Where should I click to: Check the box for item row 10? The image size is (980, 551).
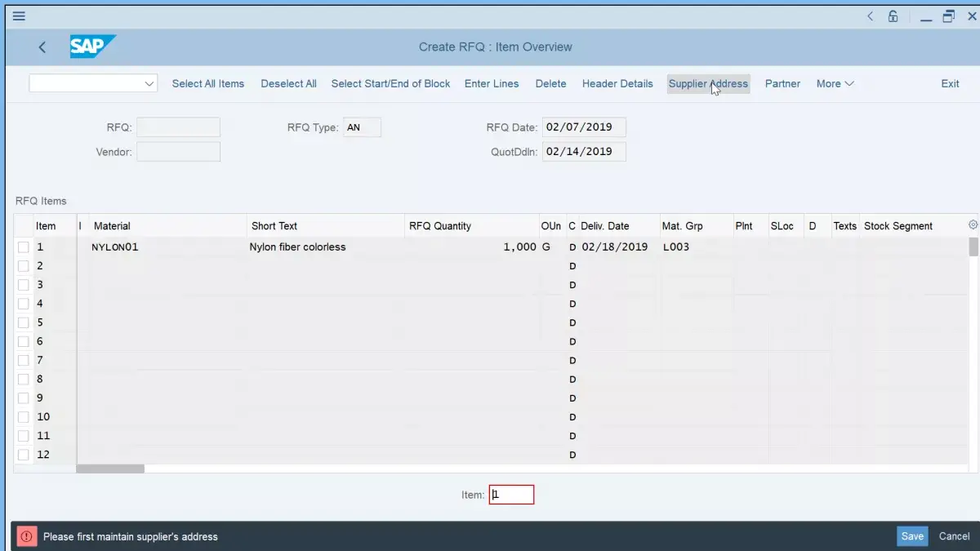pos(23,417)
